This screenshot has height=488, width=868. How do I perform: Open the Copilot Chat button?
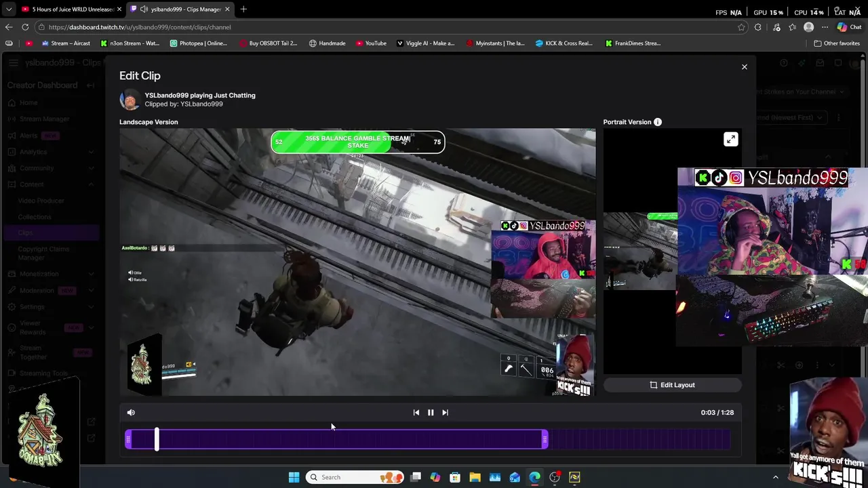point(849,27)
